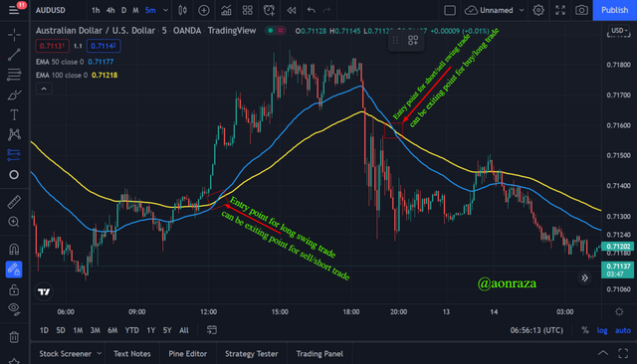Screen dimensions: 637x364
Task: Toggle auto scale mode
Action: 623,330
